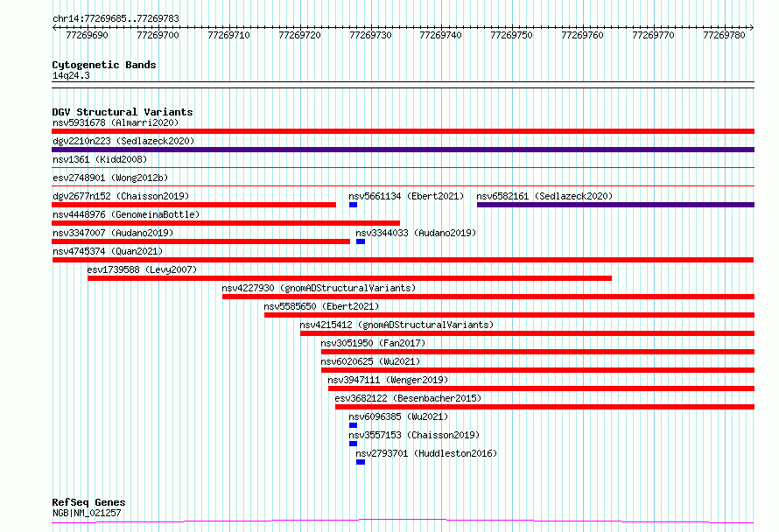The height and width of the screenshot is (532, 779).
Task: Click esv1739588 (Levy2007) variant label
Action: (x=142, y=269)
